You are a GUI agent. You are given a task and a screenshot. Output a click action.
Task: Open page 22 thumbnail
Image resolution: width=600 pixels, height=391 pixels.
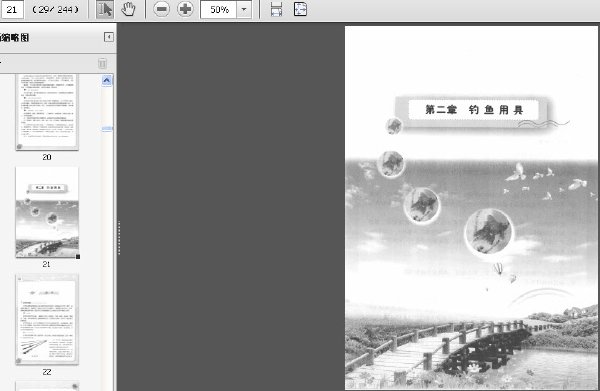click(47, 319)
